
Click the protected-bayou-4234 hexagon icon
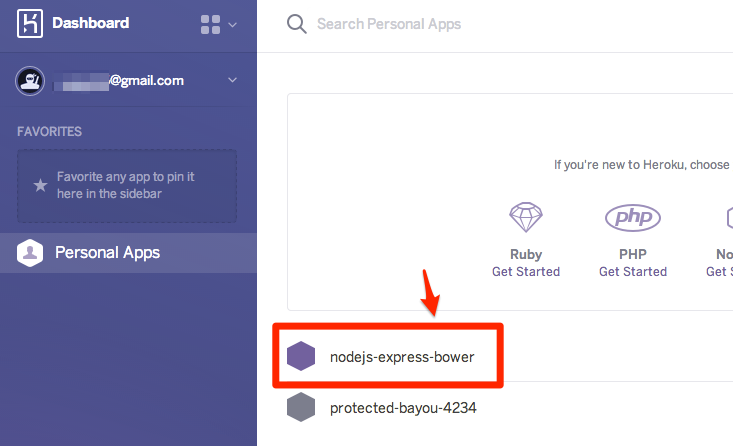[x=301, y=407]
